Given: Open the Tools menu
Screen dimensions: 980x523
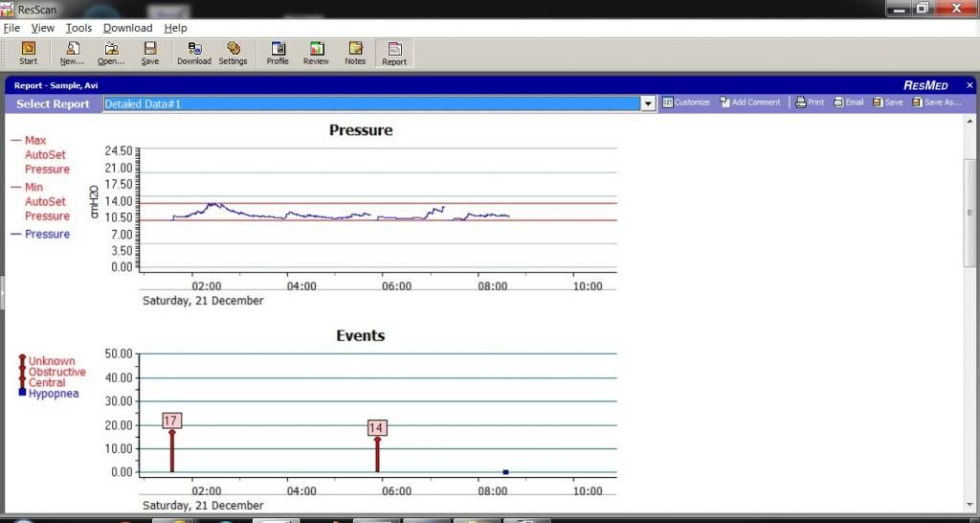Looking at the screenshot, I should [x=78, y=28].
